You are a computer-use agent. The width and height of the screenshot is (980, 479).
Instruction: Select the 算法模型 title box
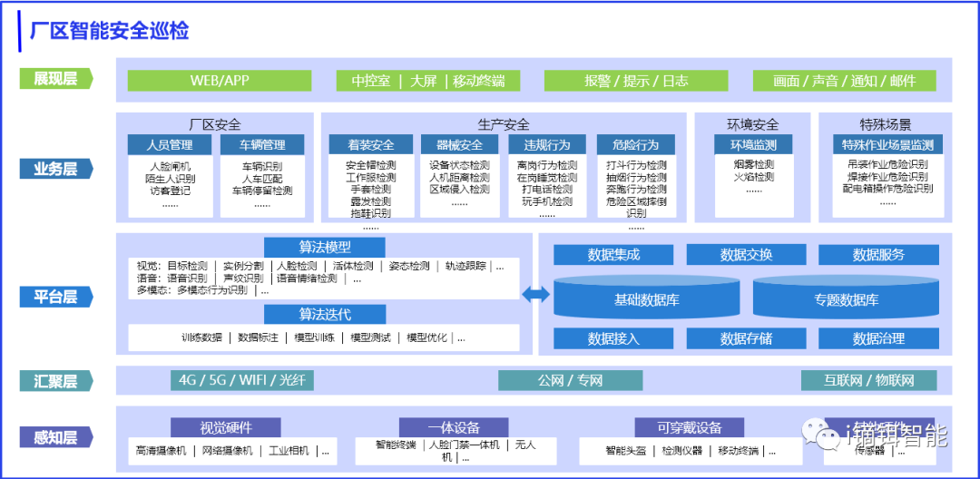pyautogui.click(x=325, y=248)
